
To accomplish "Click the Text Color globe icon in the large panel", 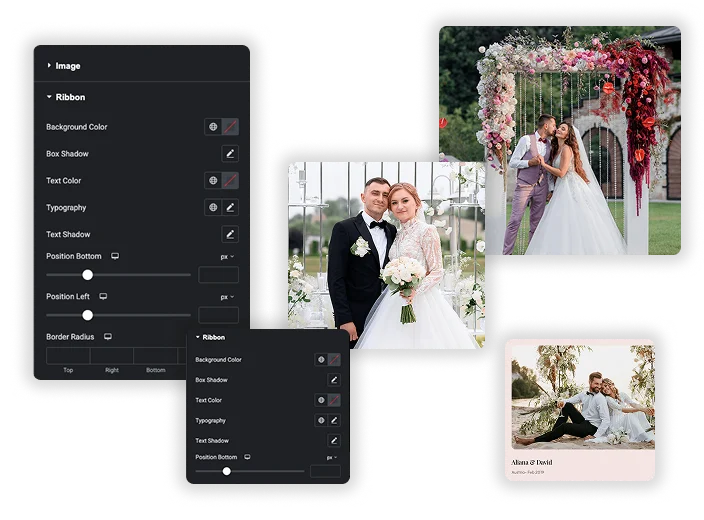I will (213, 181).
